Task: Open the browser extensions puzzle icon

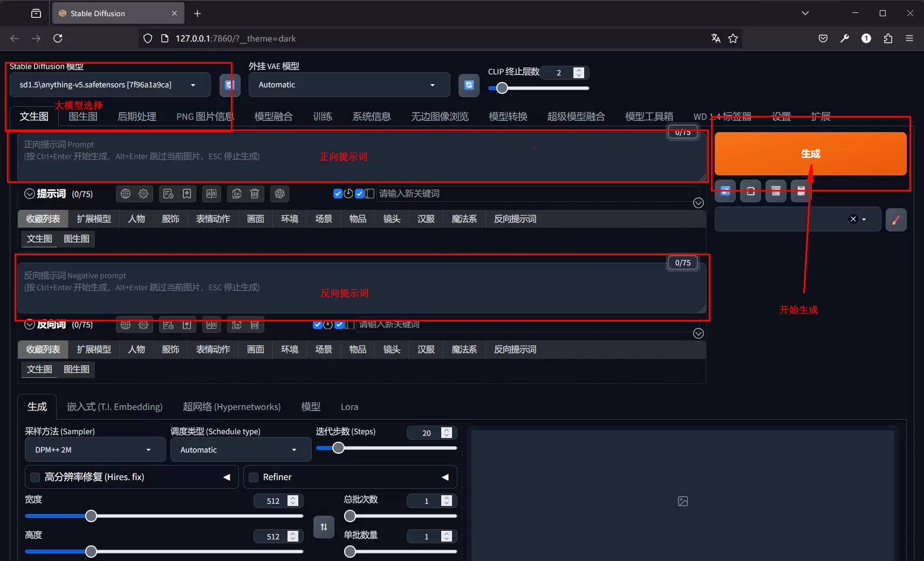Action: click(x=888, y=38)
